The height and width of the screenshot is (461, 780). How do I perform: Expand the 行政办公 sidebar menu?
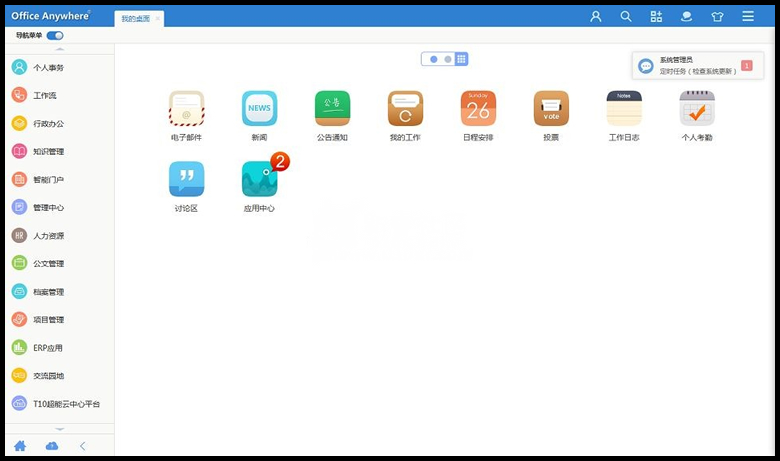60,123
